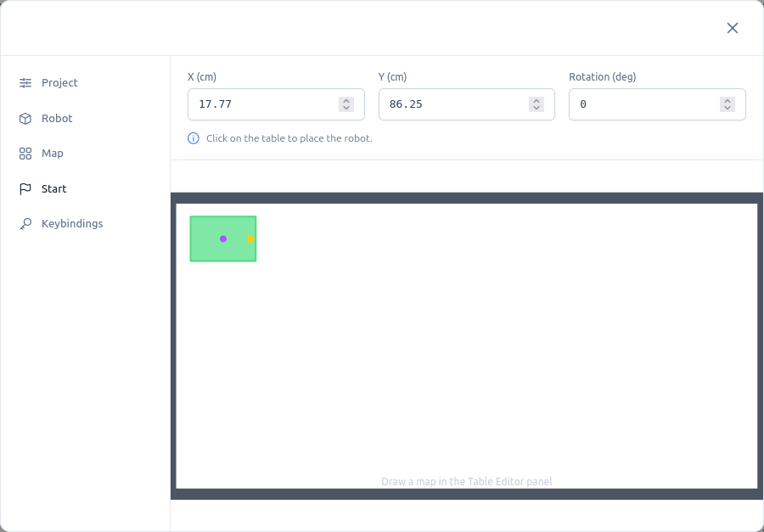Close the settings dialog
The image size is (764, 532).
click(x=732, y=27)
